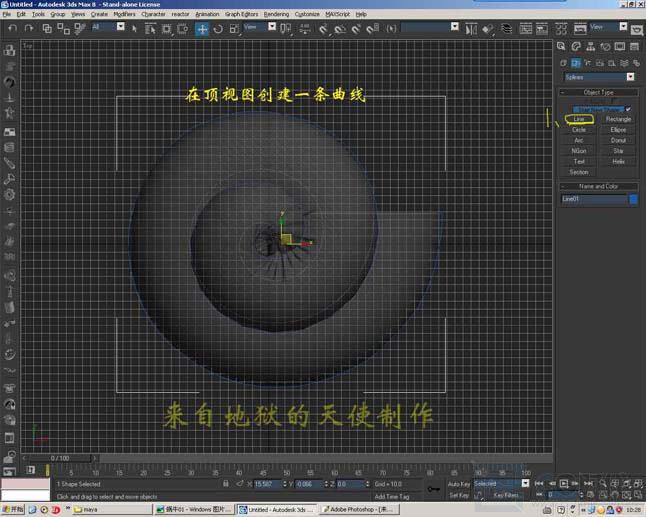The image size is (646, 517).
Task: Activate the Select and Rotate tool
Action: 218,29
